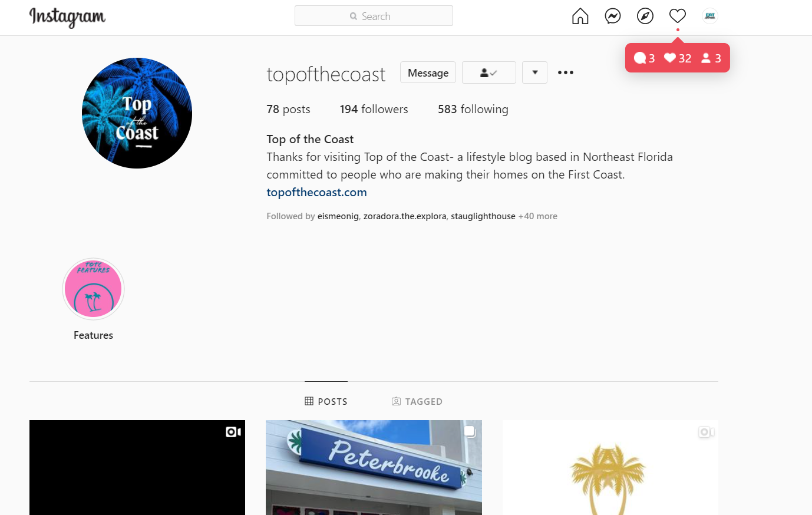
Task: Show the 583 following list
Action: coord(473,109)
